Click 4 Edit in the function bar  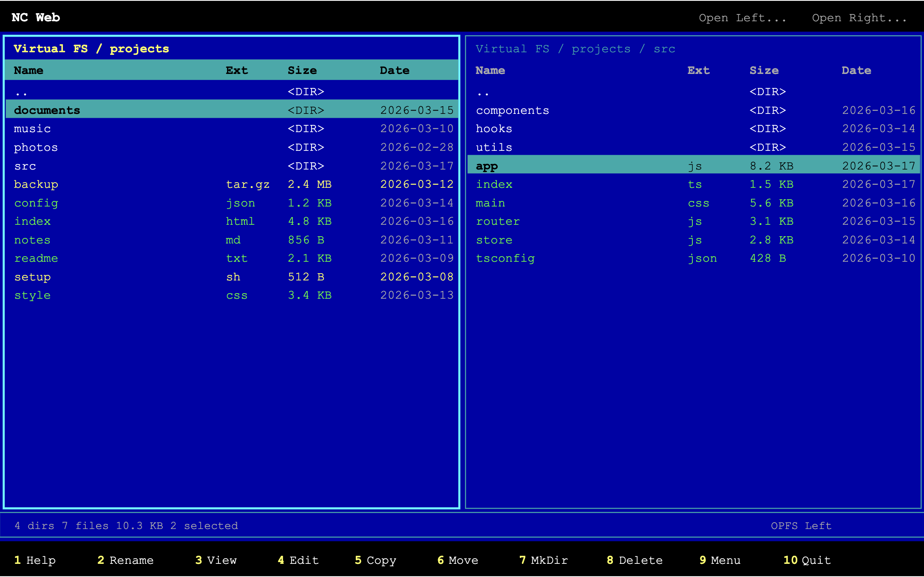pos(298,560)
